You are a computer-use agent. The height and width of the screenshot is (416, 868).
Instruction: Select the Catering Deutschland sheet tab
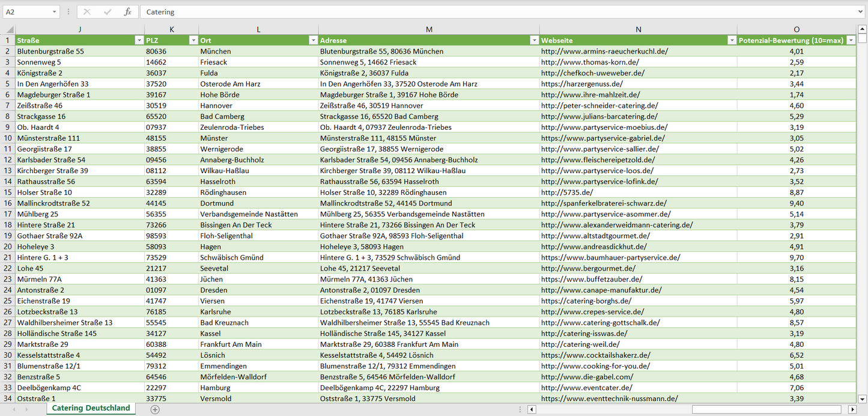tap(91, 408)
